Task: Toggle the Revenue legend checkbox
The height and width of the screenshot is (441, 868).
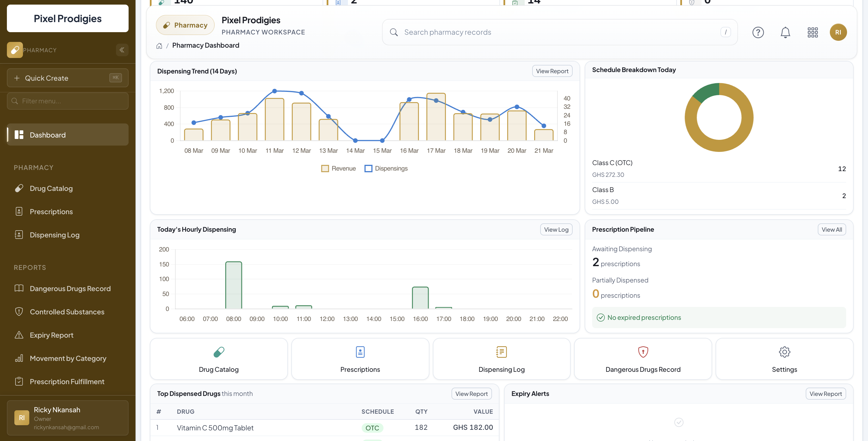Action: coord(325,168)
